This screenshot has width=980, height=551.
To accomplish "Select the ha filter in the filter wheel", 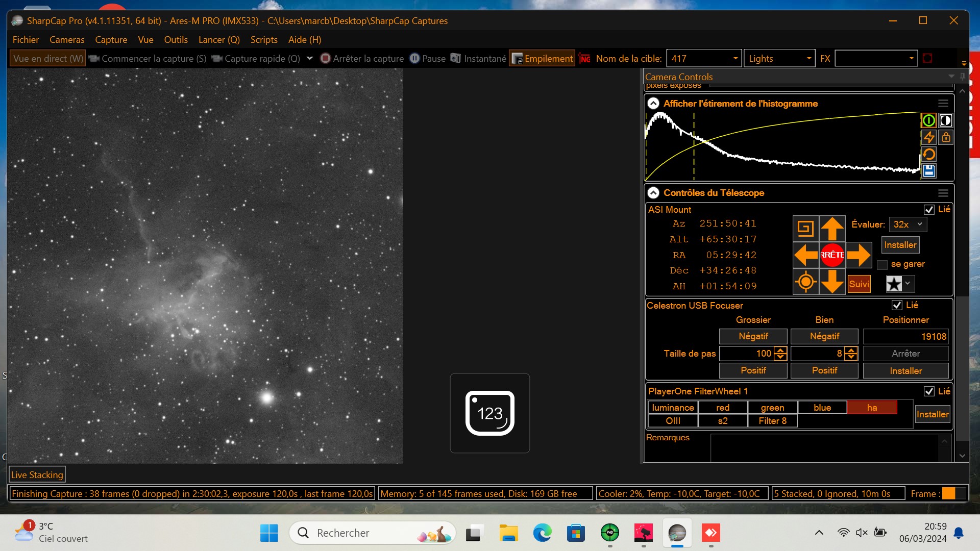I will (x=872, y=407).
